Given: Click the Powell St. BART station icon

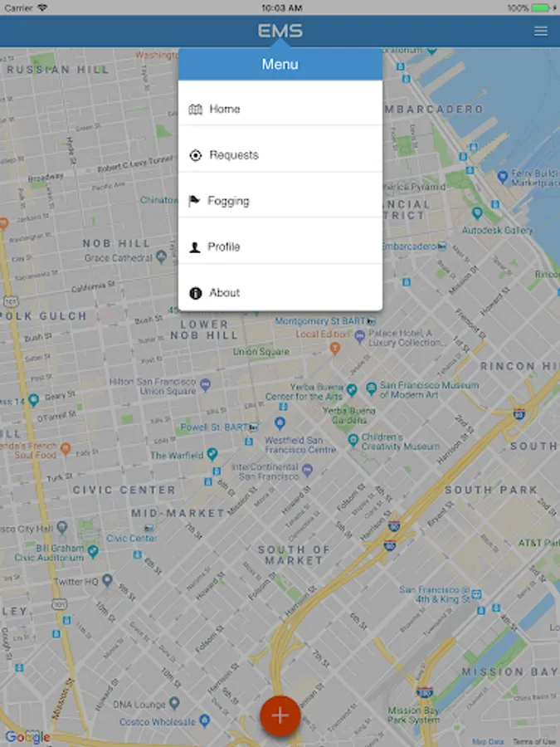Looking at the screenshot, I should tap(253, 427).
